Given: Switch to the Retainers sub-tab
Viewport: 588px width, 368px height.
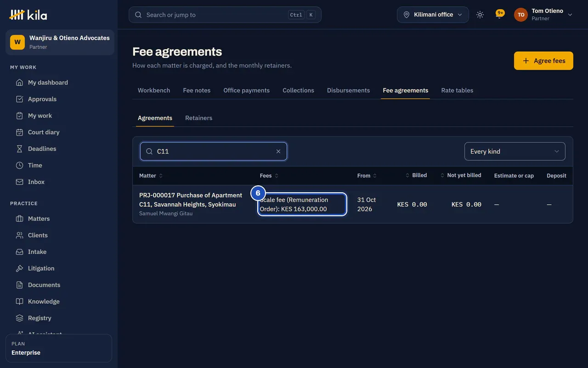Looking at the screenshot, I should click(x=199, y=118).
